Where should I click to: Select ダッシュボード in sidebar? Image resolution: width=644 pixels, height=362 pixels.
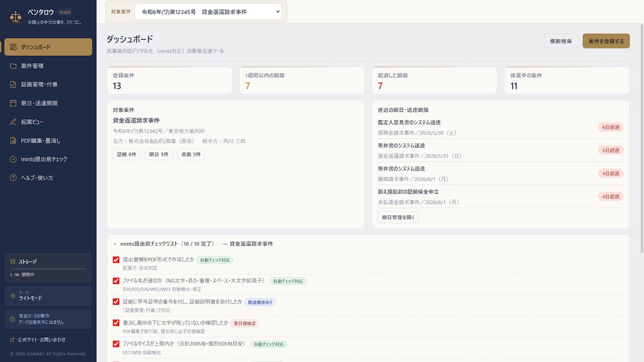tap(48, 47)
